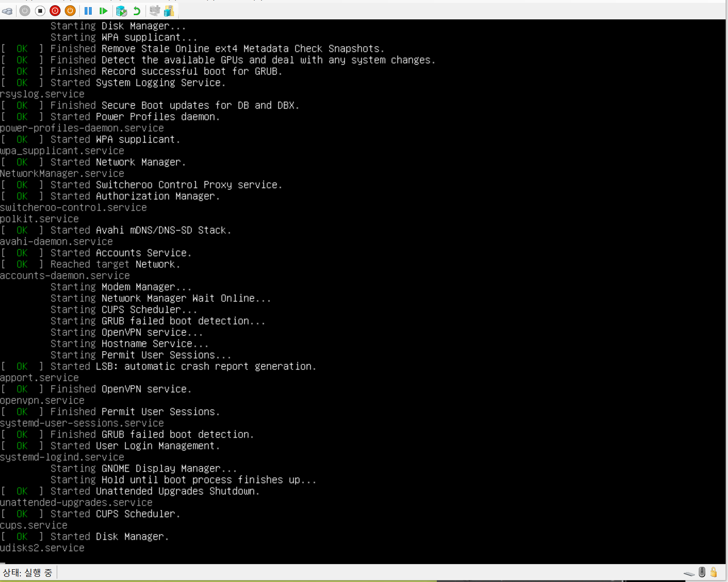Create a checkpoint using the server-play icon
Screen dimensions: 728x582
[x=121, y=10]
